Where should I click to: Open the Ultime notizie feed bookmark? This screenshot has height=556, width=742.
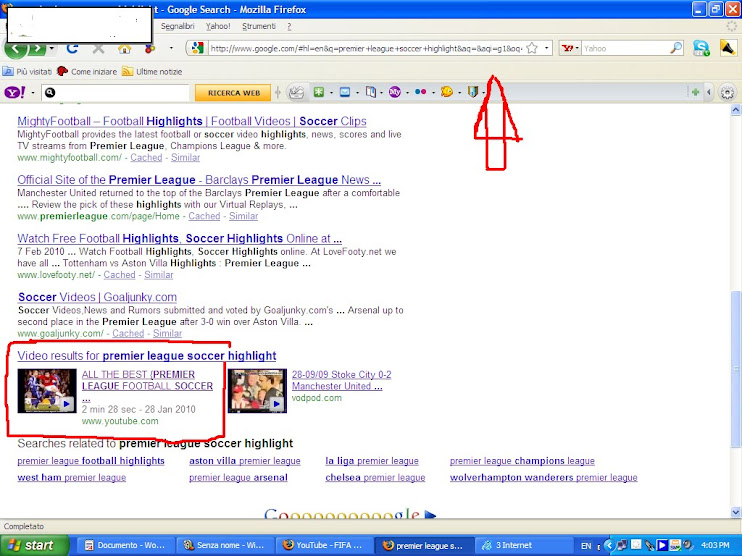pyautogui.click(x=152, y=72)
